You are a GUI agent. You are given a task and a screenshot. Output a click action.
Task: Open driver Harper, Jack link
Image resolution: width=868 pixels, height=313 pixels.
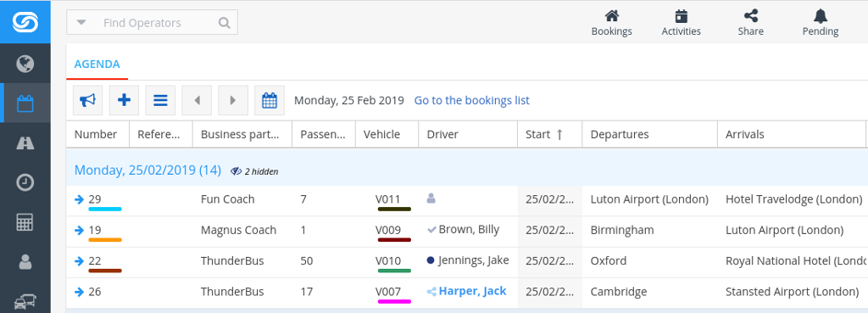tap(472, 291)
